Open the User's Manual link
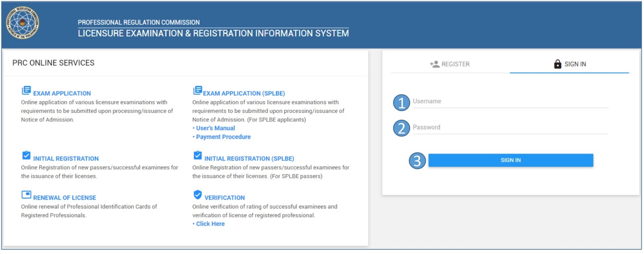This screenshot has height=254, width=644. [215, 128]
